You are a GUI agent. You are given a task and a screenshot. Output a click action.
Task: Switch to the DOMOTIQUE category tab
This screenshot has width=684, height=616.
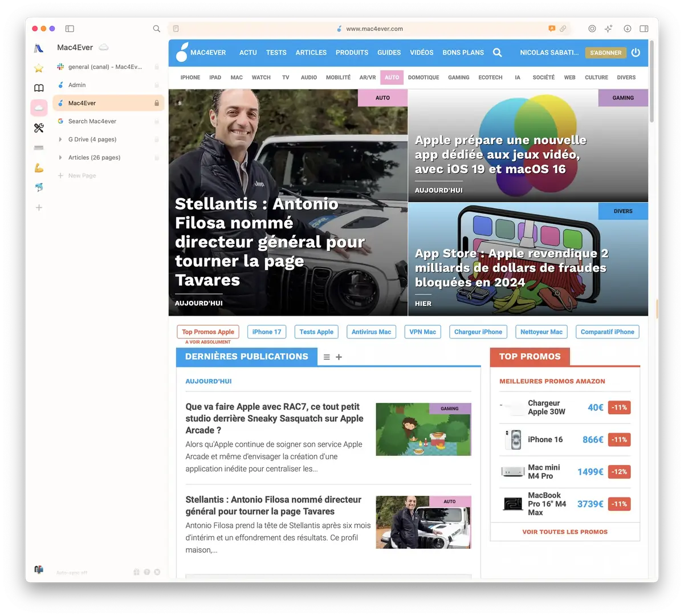click(x=423, y=77)
